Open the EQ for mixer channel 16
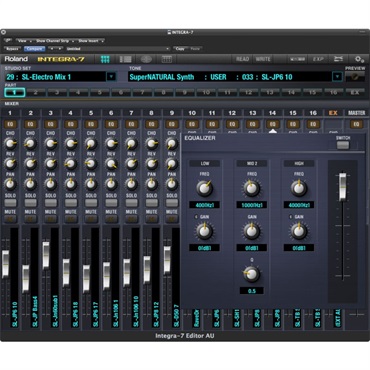Viewport: 370px width, 370px height. coord(313,124)
